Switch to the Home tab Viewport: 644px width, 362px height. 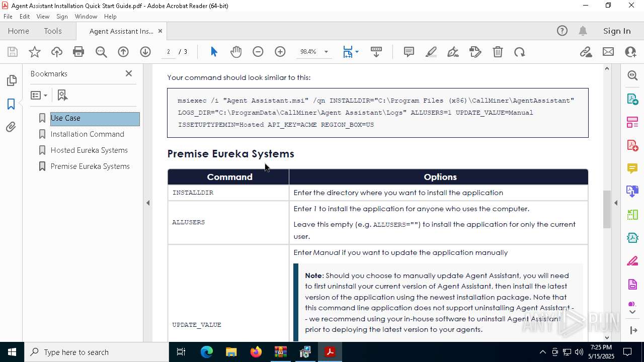19,31
